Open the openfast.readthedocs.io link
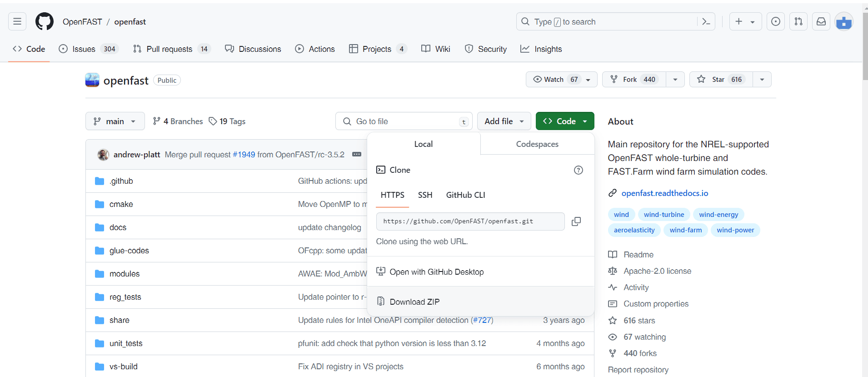 click(x=665, y=193)
